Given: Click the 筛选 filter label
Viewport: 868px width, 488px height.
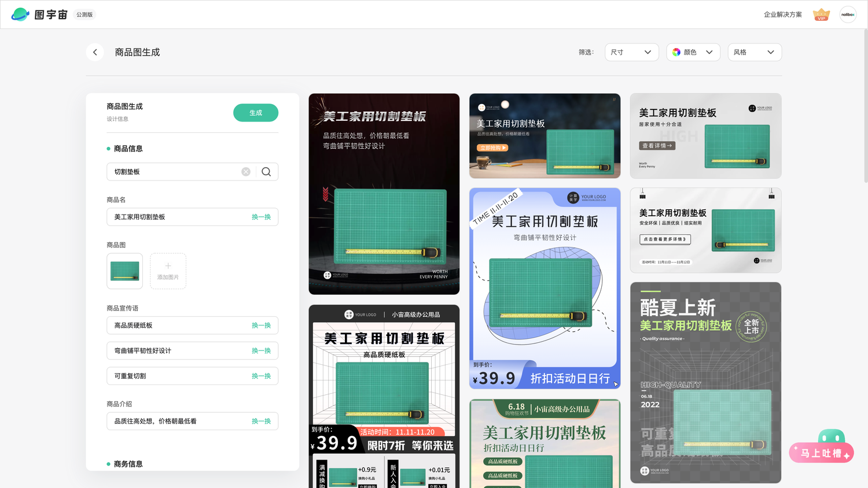Looking at the screenshot, I should point(586,52).
